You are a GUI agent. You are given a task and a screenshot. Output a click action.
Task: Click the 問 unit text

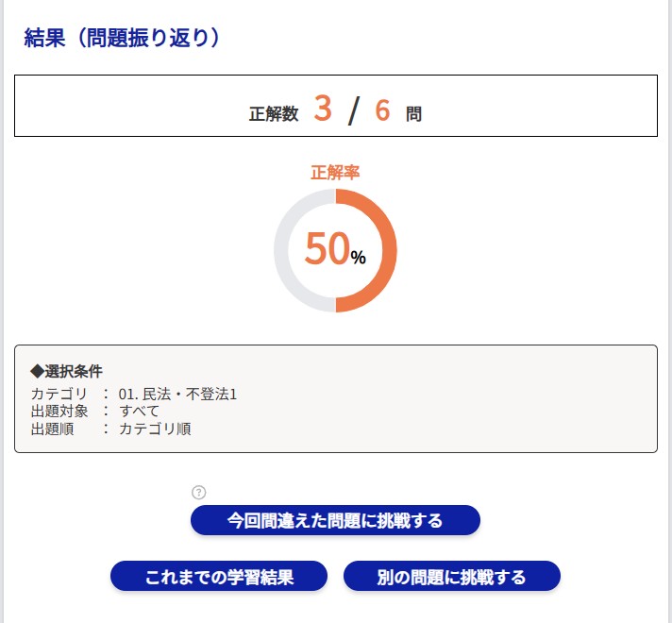coord(413,114)
